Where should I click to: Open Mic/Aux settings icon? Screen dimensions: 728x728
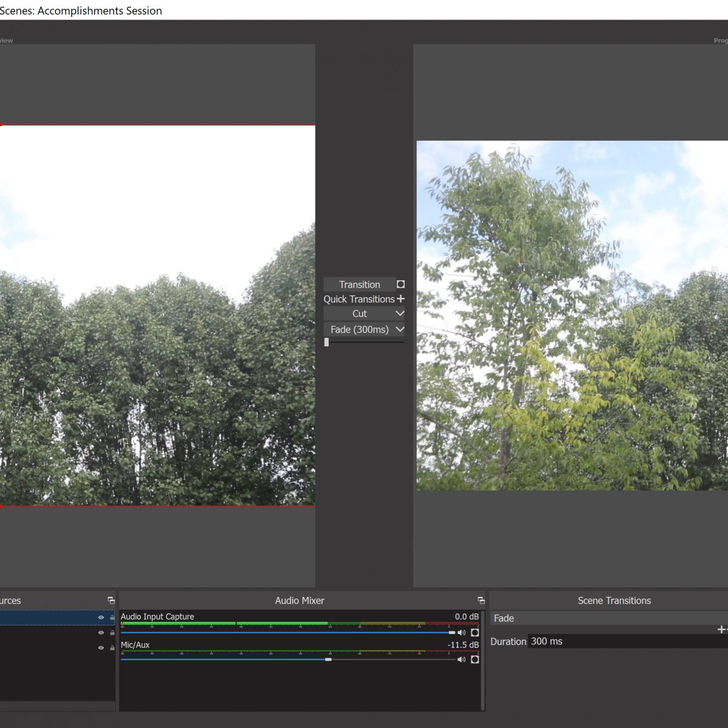tap(475, 659)
